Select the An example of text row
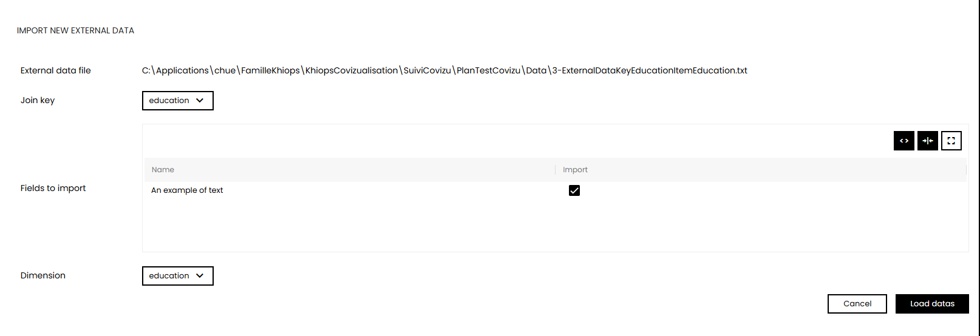 pyautogui.click(x=555, y=190)
